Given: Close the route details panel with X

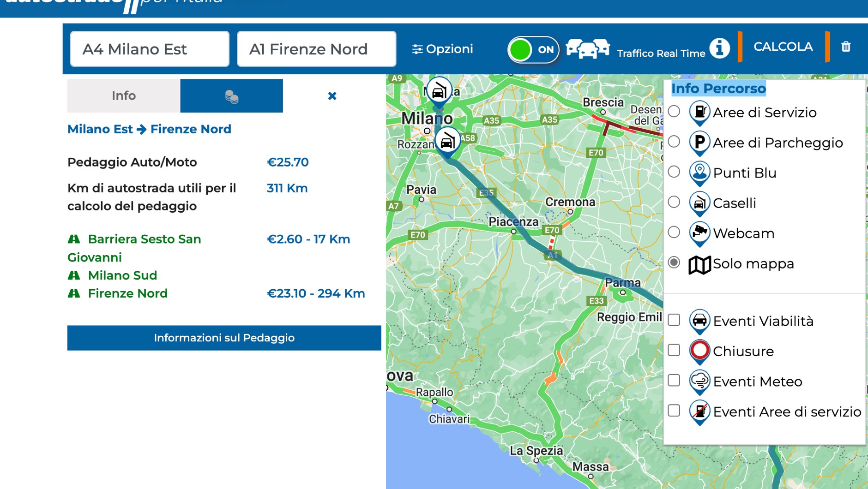Looking at the screenshot, I should pos(332,96).
